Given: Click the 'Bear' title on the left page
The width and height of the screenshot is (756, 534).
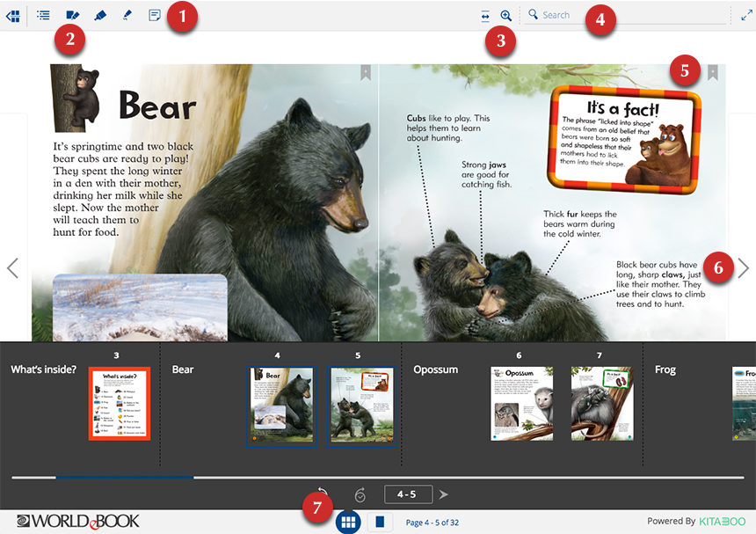Looking at the screenshot, I should pyautogui.click(x=157, y=106).
